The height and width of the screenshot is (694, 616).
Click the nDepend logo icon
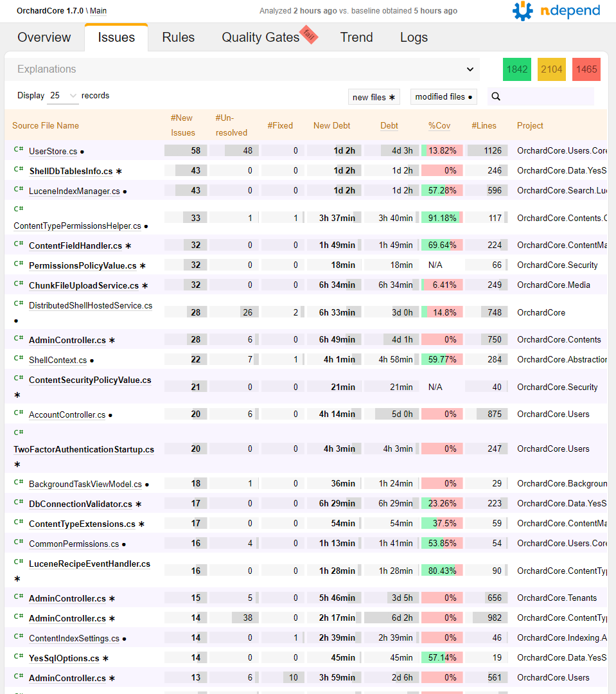(522, 11)
